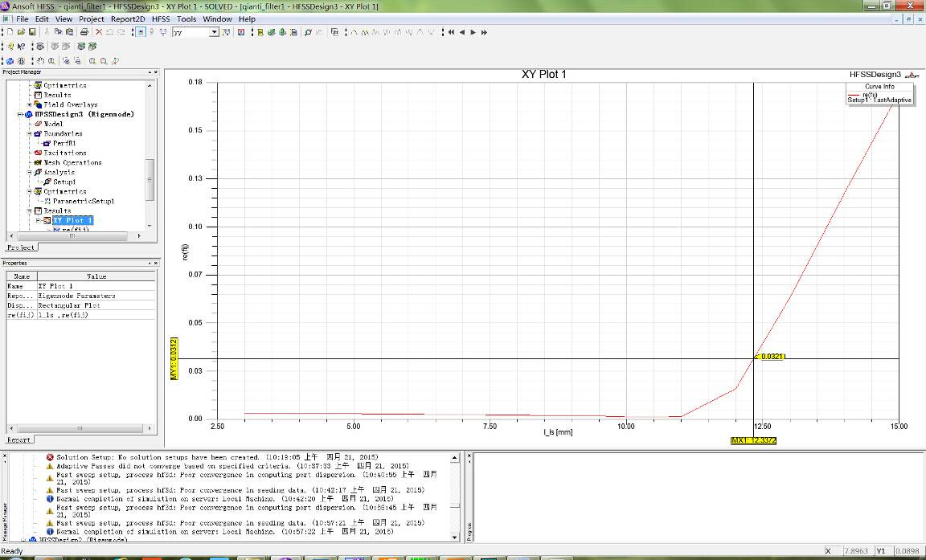
Task: Click the play forward arrow icon
Action: tap(473, 32)
